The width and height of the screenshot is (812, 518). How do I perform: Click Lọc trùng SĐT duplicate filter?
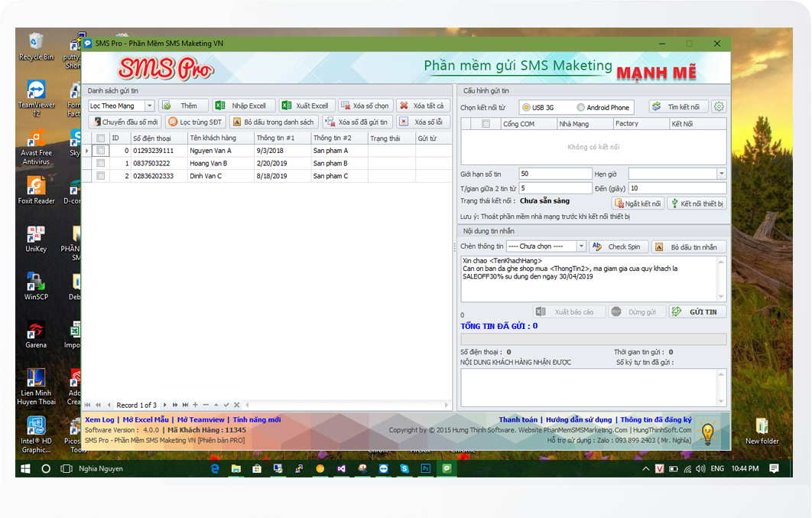196,122
